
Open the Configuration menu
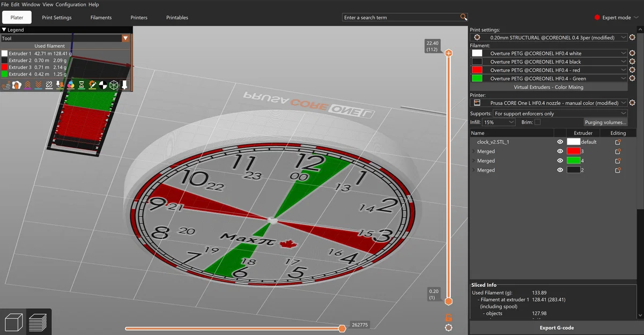(x=71, y=4)
